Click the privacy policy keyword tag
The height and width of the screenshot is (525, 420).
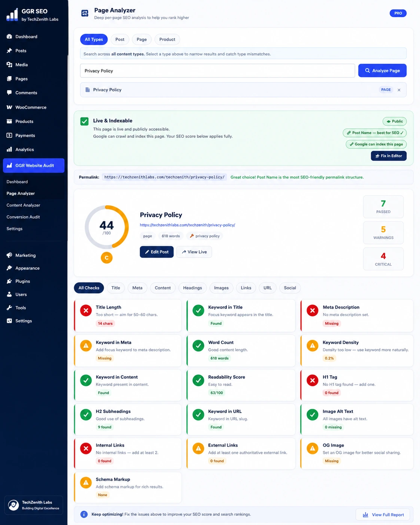[x=205, y=236]
